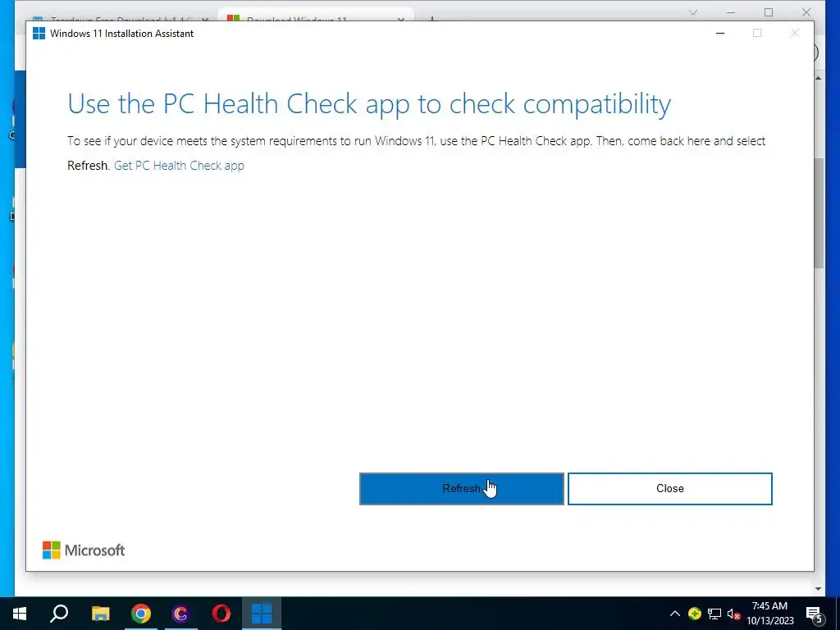Image resolution: width=840 pixels, height=630 pixels.
Task: Click the Windows logo in assistant title bar
Action: click(39, 33)
